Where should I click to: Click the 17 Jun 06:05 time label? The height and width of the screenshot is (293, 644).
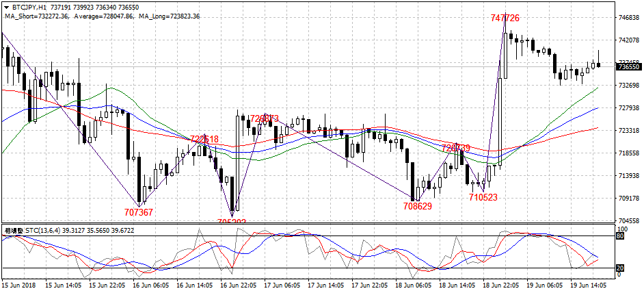[282, 285]
